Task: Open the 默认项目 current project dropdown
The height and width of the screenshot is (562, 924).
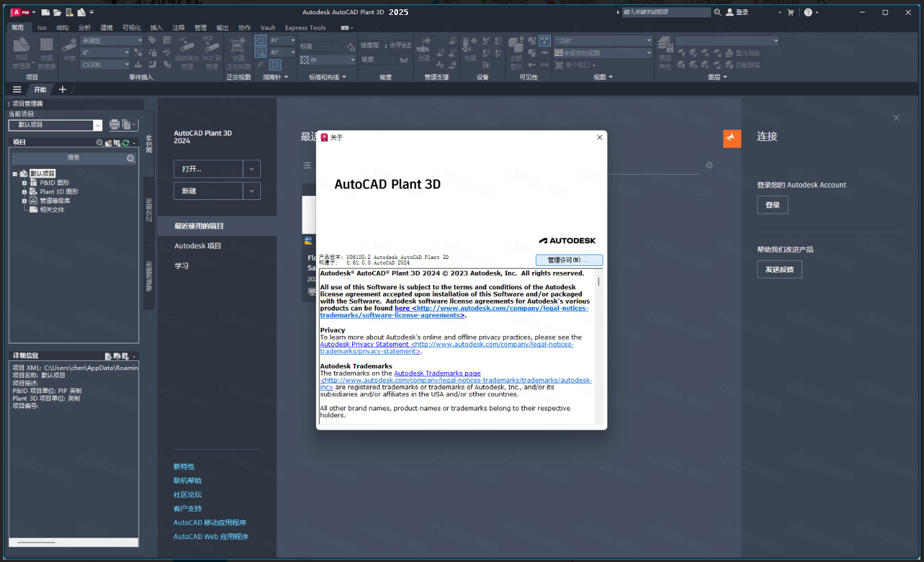Action: [x=55, y=125]
